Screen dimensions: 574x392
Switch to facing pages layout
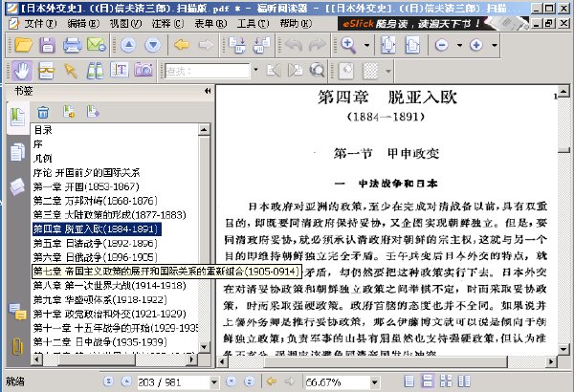(446, 381)
